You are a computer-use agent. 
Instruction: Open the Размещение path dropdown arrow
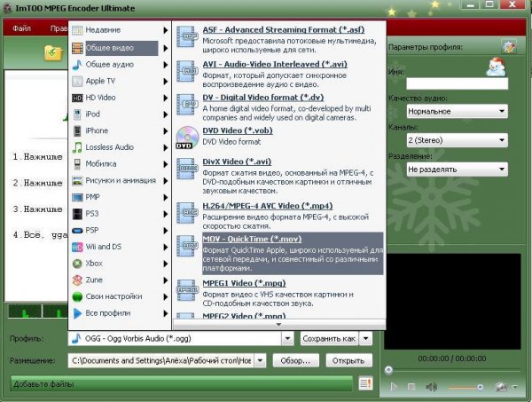(260, 360)
